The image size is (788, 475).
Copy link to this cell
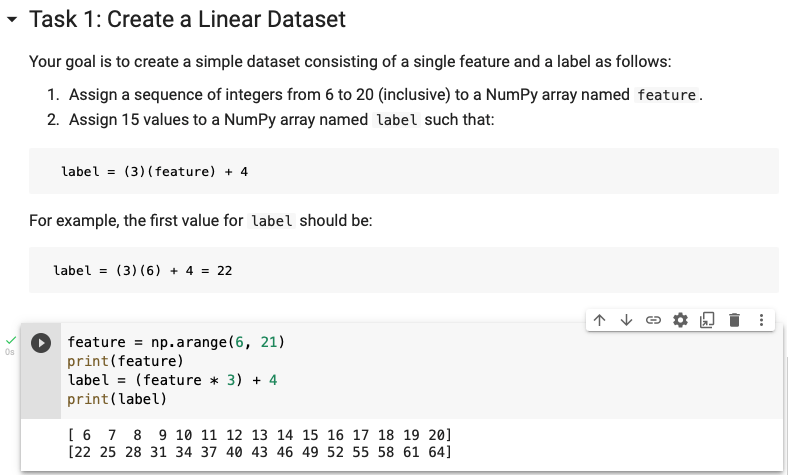[x=653, y=320]
